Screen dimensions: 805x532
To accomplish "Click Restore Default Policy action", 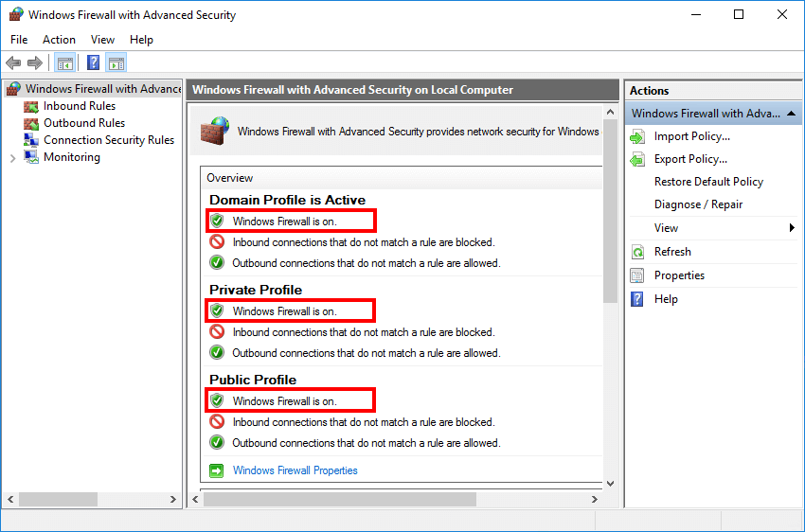I will [708, 182].
